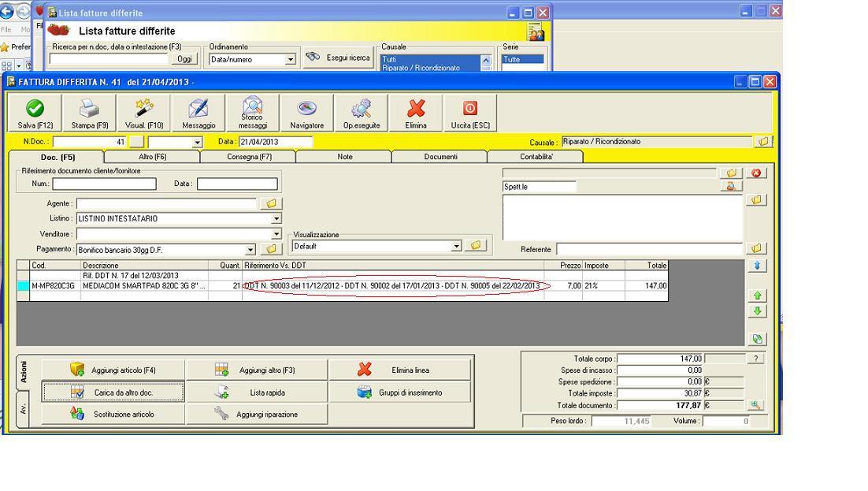Image resolution: width=868 pixels, height=491 pixels.
Task: Click Aggiungi altro (F3) button
Action: (x=257, y=370)
